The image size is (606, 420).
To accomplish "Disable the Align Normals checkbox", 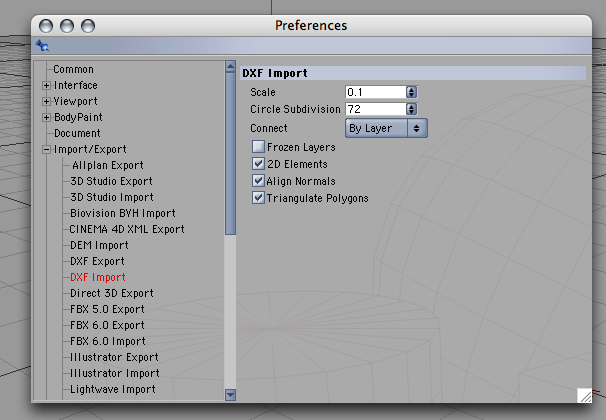I will [x=258, y=181].
